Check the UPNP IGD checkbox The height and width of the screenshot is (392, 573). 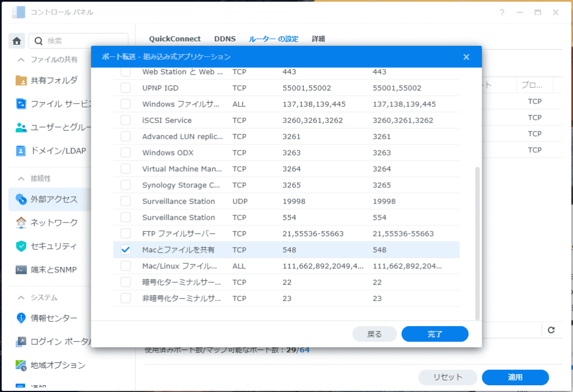click(126, 88)
